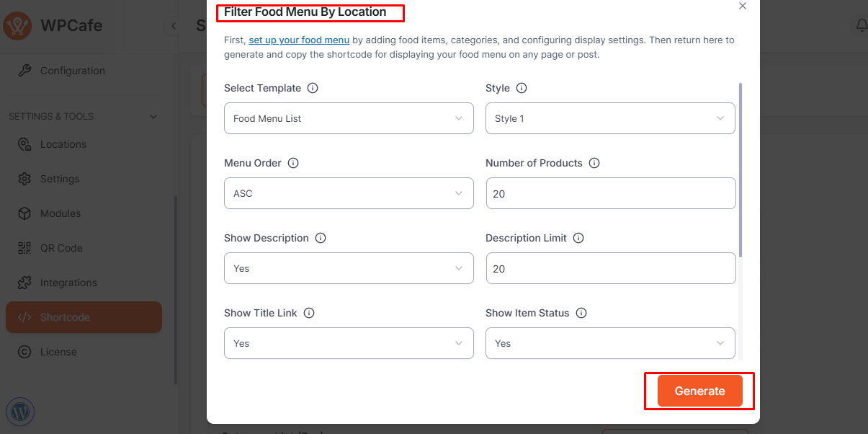Image resolution: width=868 pixels, height=434 pixels.
Task: Click the Number of Products info icon
Action: 594,163
